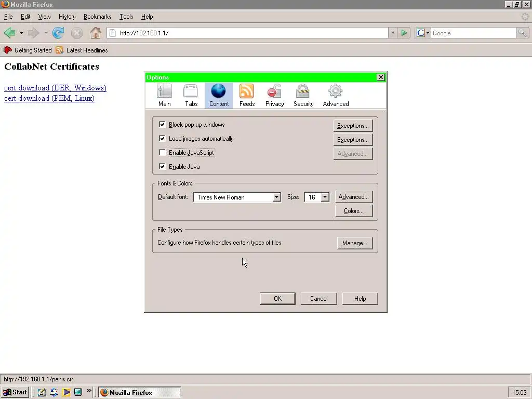Click the Help button in Options
This screenshot has width=532, height=399.
point(360,299)
